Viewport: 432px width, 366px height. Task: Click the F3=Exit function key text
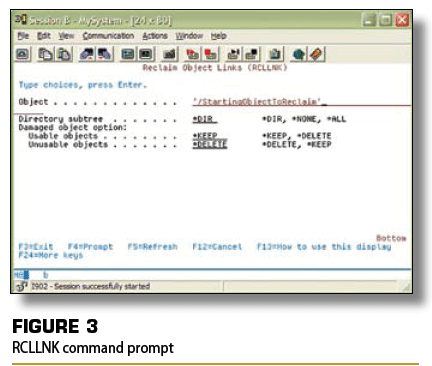pos(36,247)
